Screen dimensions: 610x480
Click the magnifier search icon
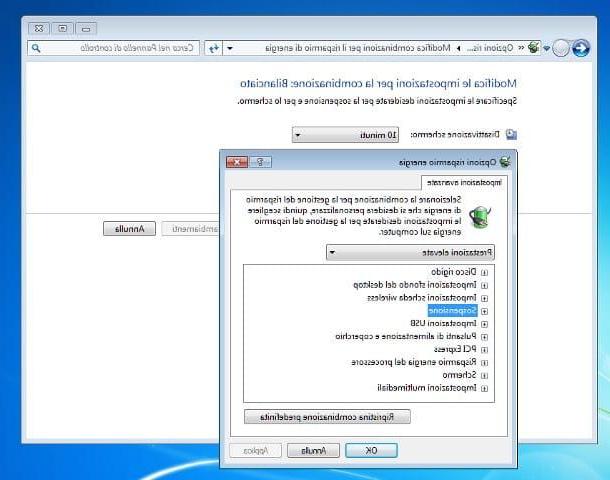tap(36, 48)
